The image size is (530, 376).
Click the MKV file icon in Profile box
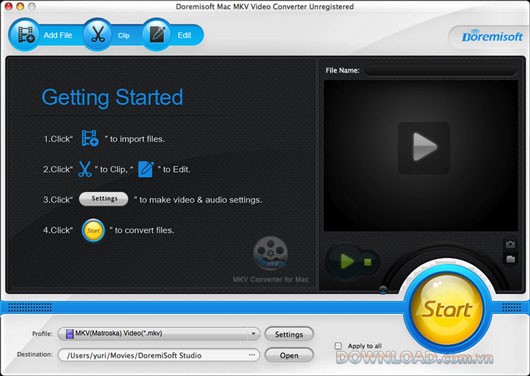70,334
